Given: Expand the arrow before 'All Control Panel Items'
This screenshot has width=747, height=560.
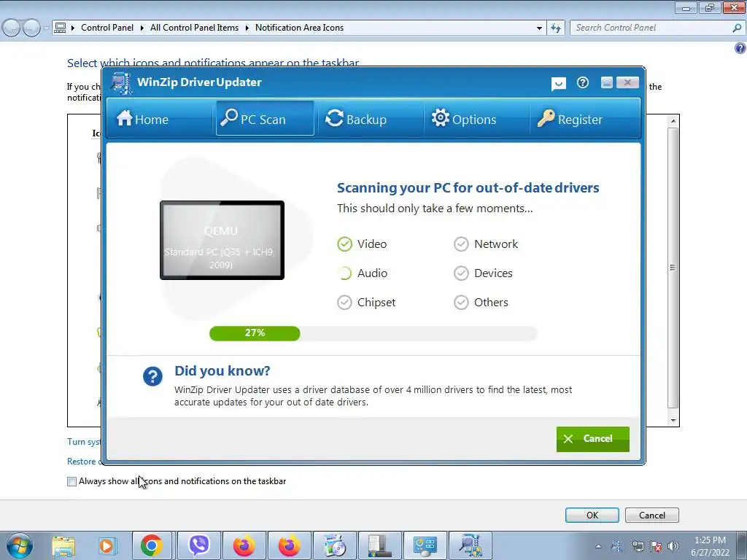Looking at the screenshot, I should click(142, 28).
